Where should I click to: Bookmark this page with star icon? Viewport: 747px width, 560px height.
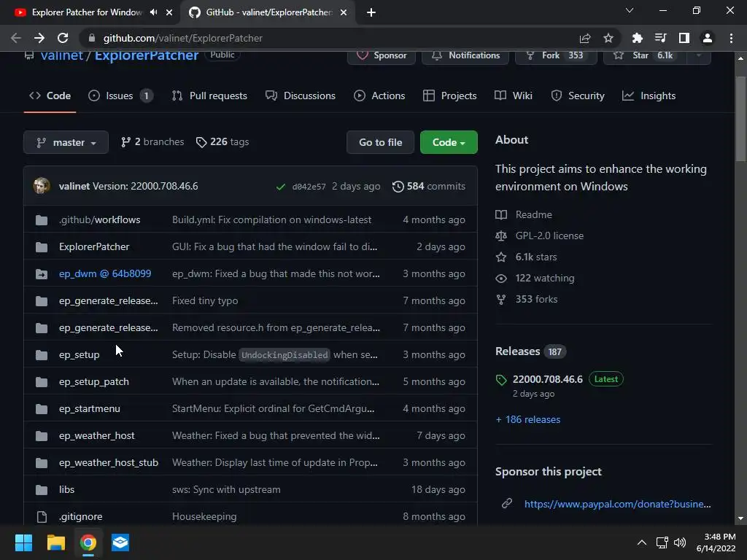[608, 38]
